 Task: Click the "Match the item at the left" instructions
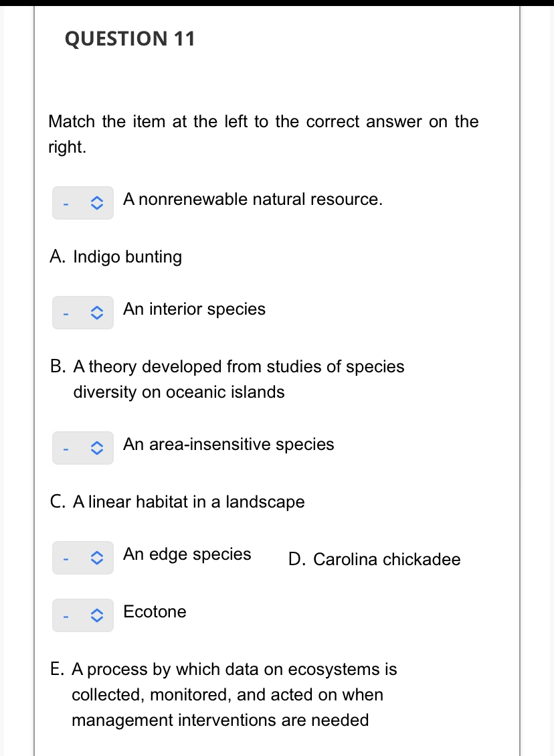(x=263, y=134)
